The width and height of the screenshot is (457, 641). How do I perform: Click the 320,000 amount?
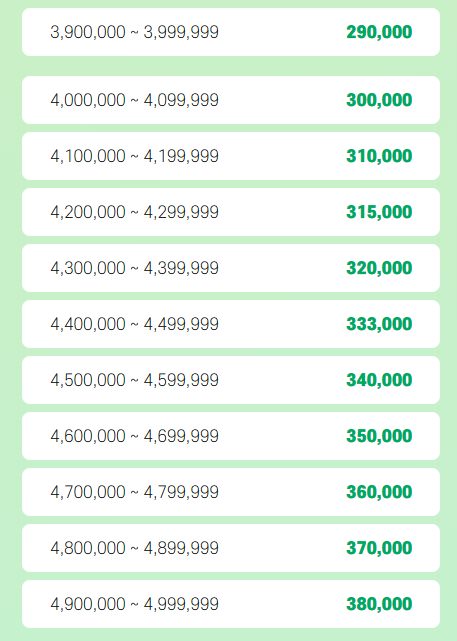(x=379, y=268)
